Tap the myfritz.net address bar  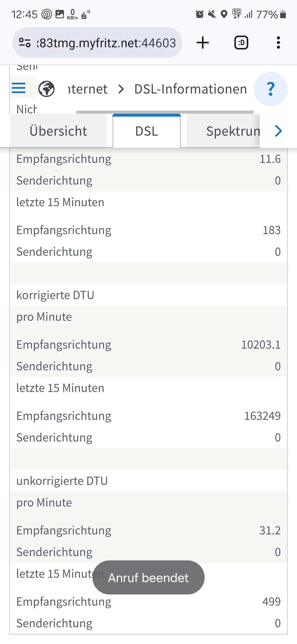[x=106, y=43]
